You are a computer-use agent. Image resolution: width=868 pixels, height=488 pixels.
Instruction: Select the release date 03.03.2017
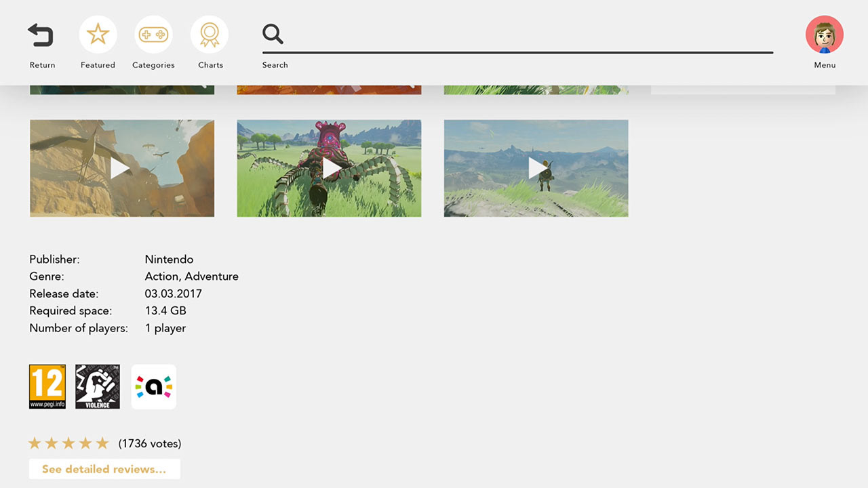(174, 293)
